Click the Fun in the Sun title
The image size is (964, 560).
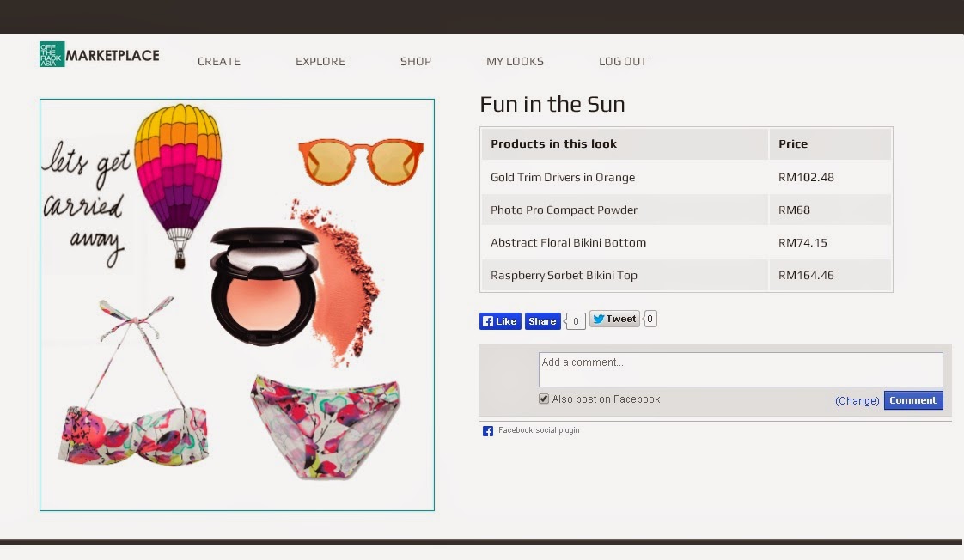(x=552, y=104)
